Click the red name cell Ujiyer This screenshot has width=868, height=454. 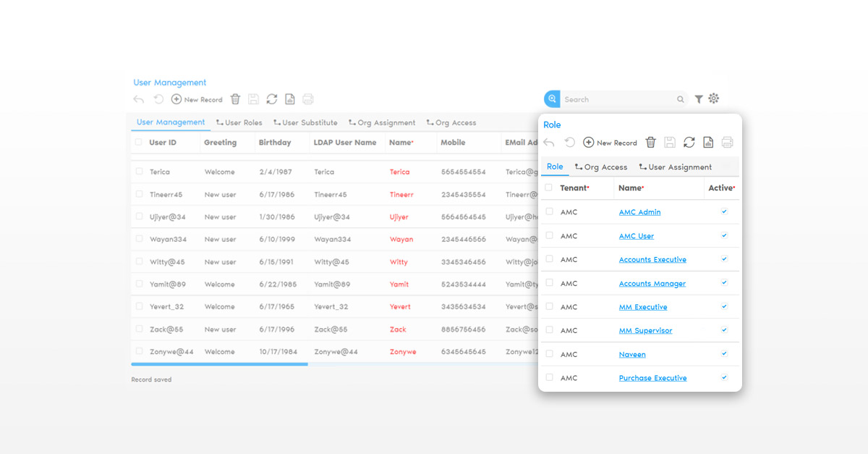399,217
